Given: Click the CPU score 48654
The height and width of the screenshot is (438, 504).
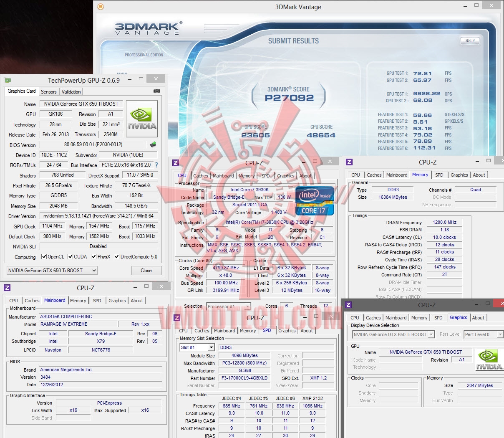Looking at the screenshot, I should point(321,135).
